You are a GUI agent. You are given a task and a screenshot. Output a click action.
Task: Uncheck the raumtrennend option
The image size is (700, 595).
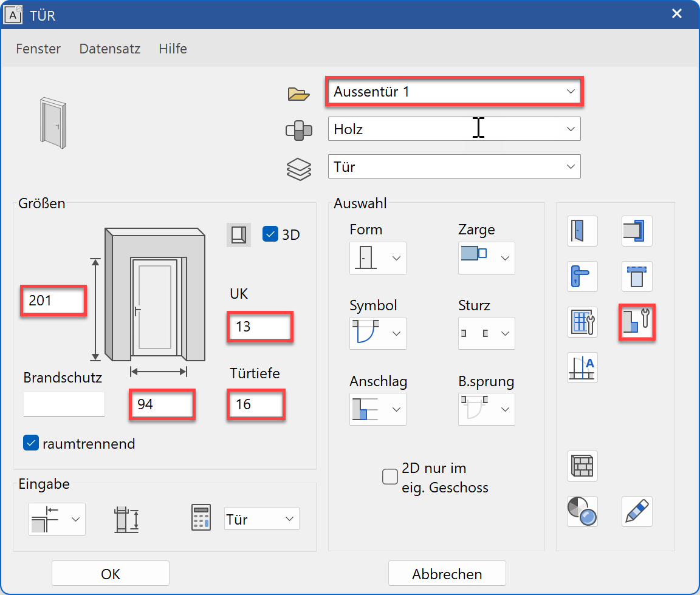tap(31, 443)
